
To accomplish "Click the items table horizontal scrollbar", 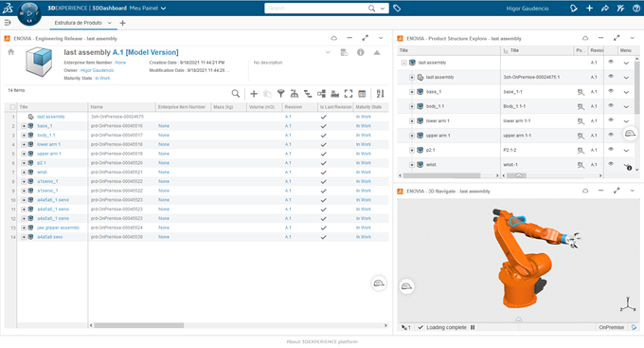I will (x=139, y=325).
